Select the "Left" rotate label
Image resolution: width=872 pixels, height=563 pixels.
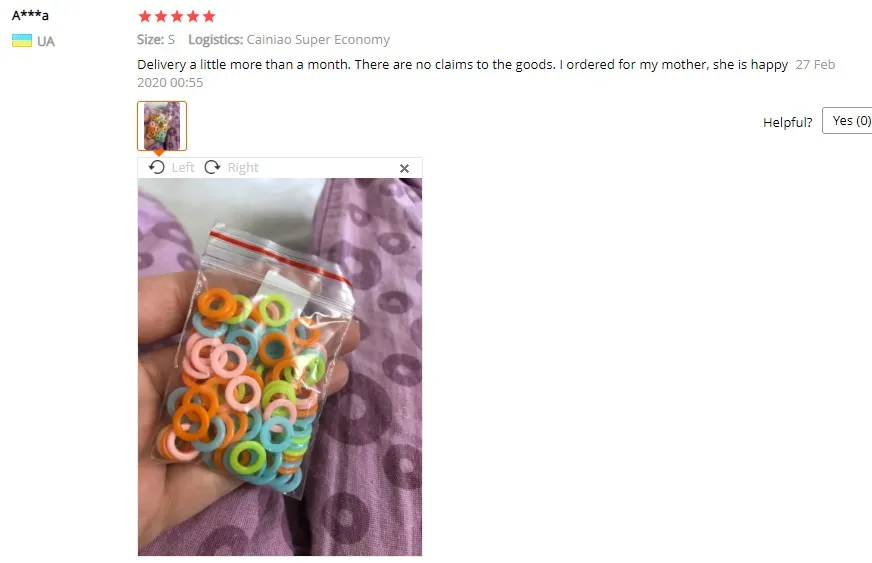point(183,167)
